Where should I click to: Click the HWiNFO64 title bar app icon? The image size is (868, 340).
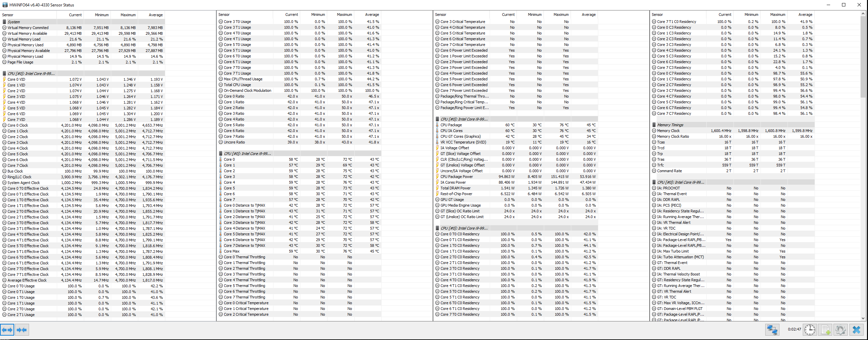5,5
